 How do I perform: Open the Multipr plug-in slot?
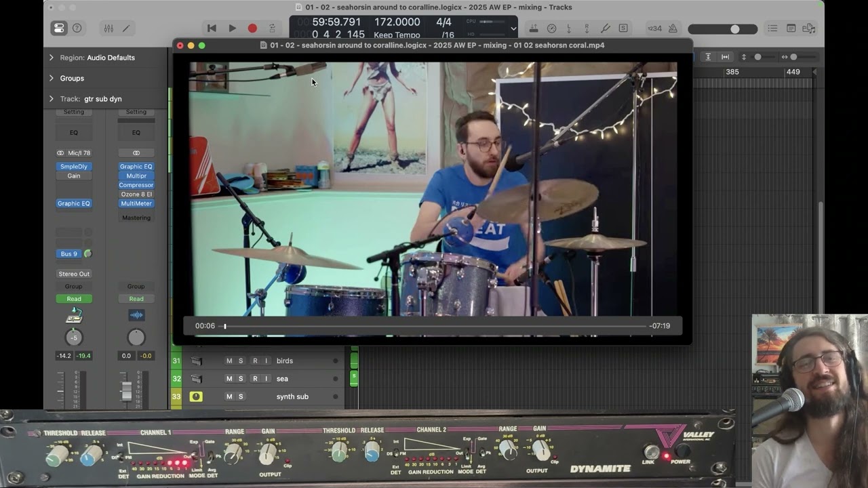click(136, 176)
